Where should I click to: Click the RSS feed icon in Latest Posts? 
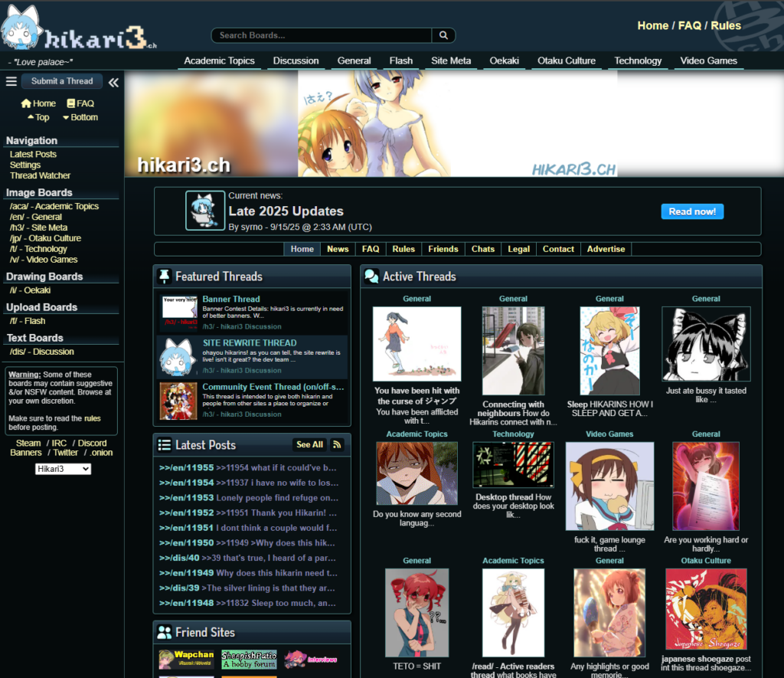337,444
